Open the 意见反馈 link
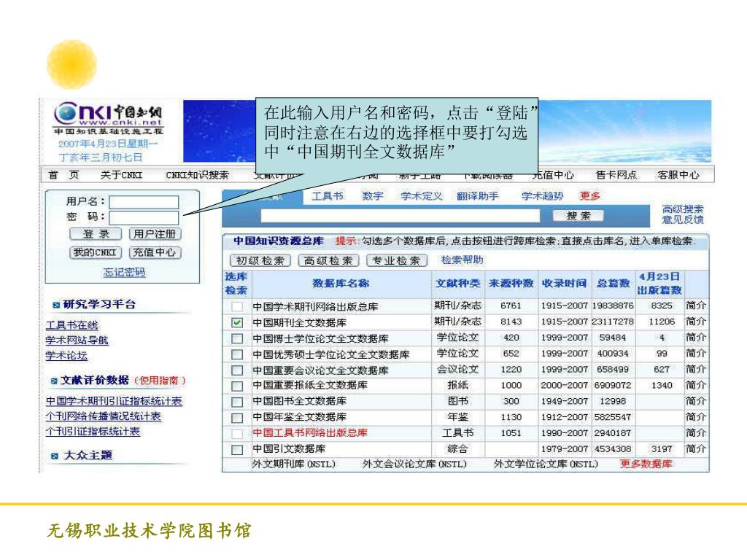Viewport: 747px width, 560px height. pyautogui.click(x=682, y=219)
